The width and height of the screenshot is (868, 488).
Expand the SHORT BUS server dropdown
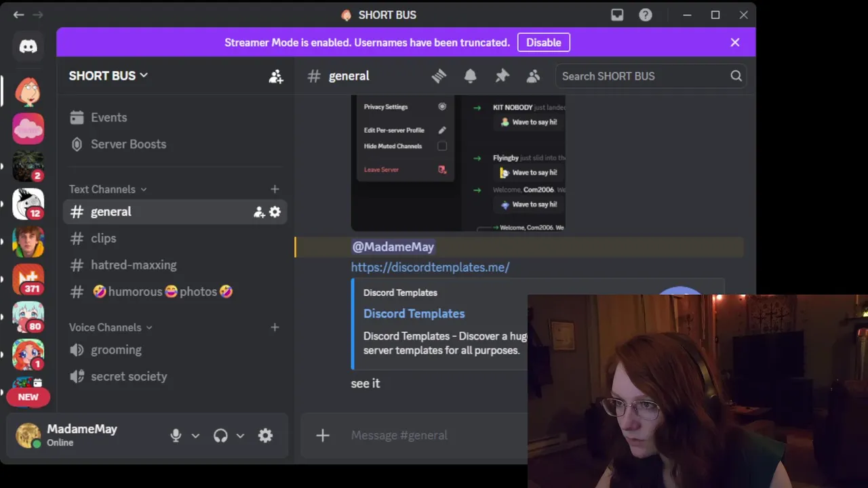[x=108, y=76]
